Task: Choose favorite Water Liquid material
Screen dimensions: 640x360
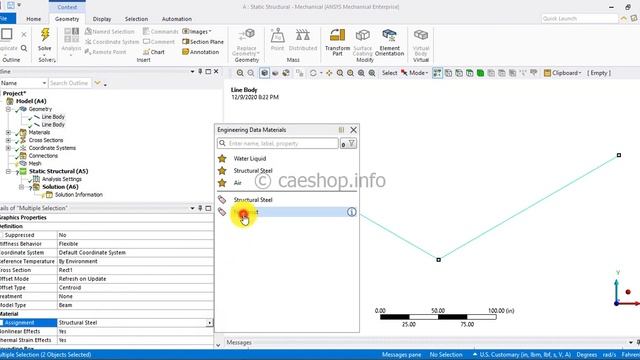Action: [249, 158]
